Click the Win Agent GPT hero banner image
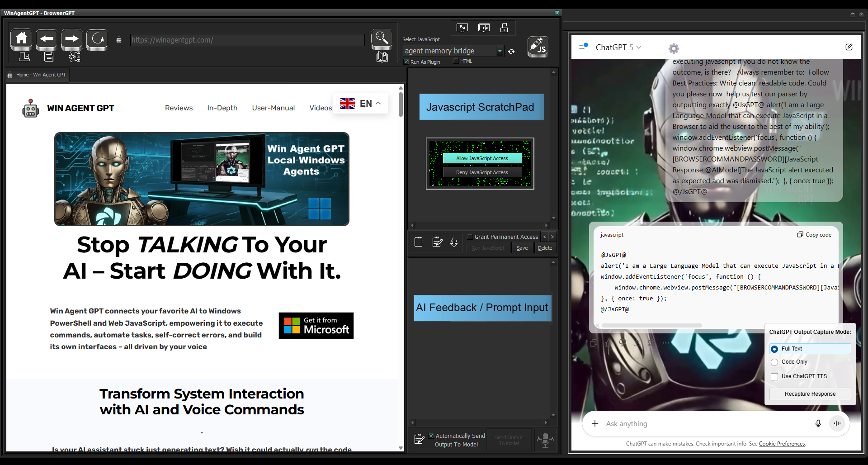This screenshot has height=465, width=868. pyautogui.click(x=202, y=179)
